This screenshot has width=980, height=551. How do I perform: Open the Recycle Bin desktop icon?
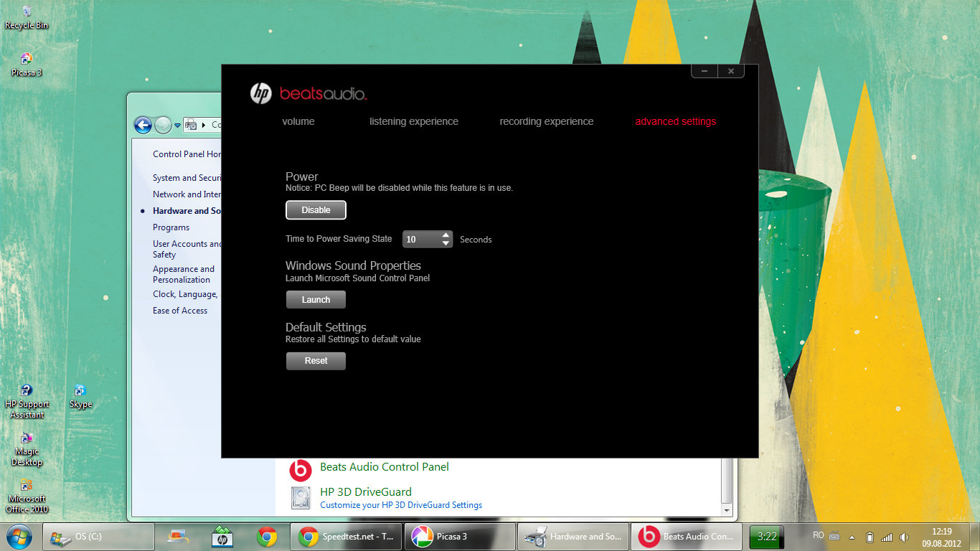[x=27, y=18]
